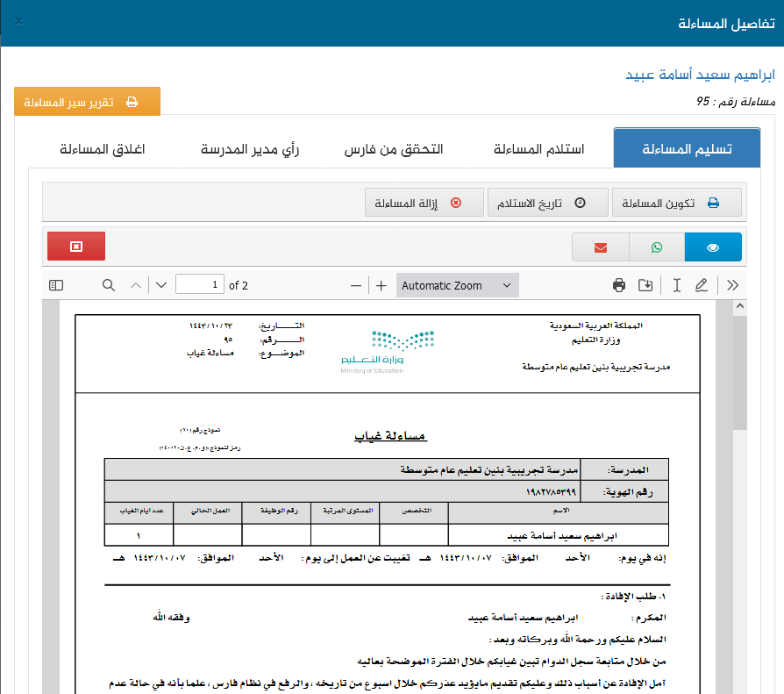
Task: Click the PDF viewer print icon
Action: click(x=619, y=285)
